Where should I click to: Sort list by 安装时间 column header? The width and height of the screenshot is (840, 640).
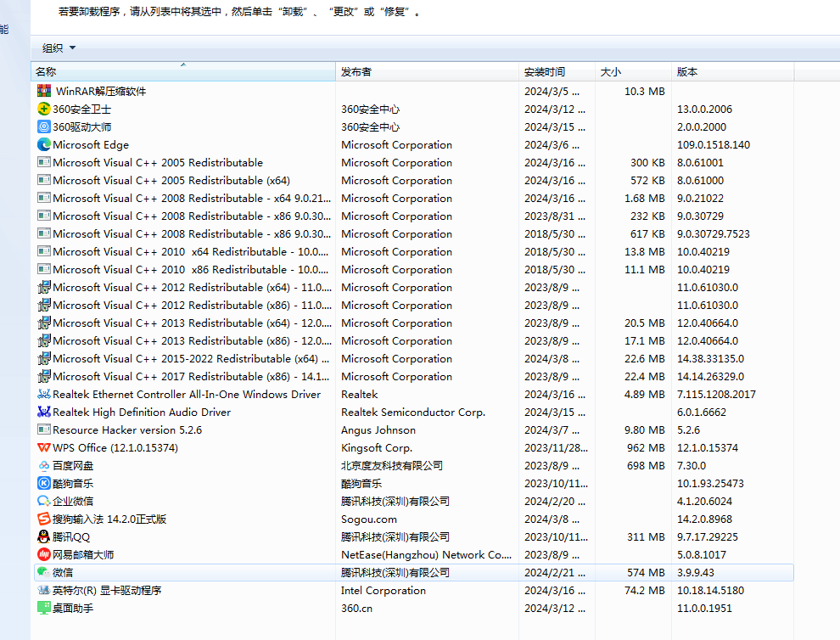pos(557,72)
